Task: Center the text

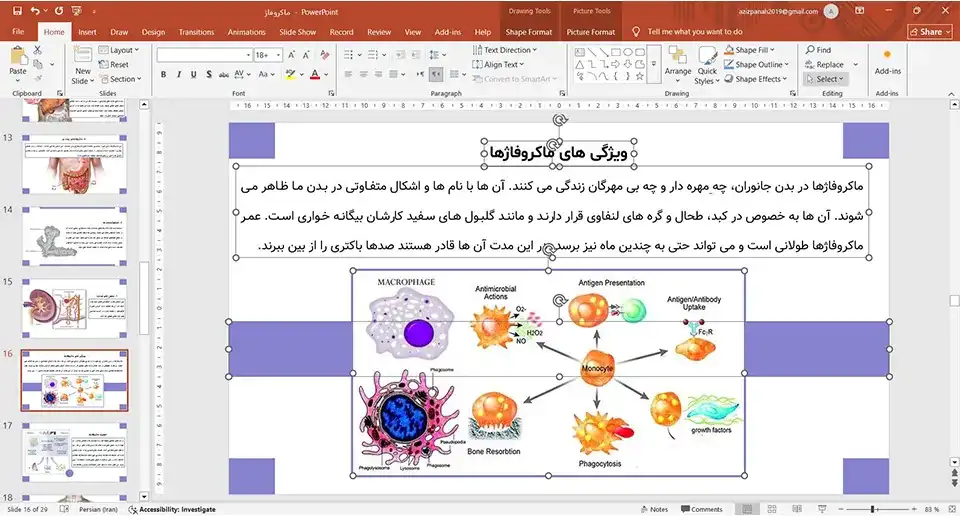Action: 364,74
